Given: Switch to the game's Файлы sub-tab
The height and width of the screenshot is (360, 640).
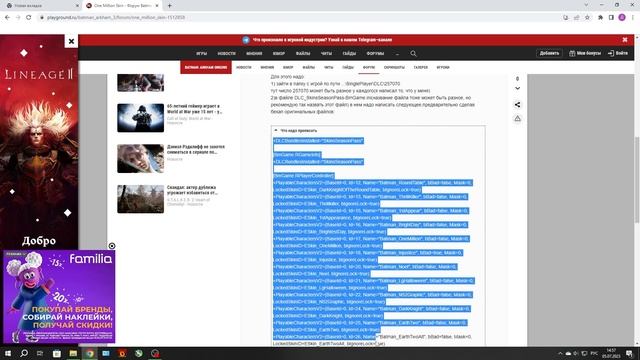Looking at the screenshot, I should [x=309, y=67].
